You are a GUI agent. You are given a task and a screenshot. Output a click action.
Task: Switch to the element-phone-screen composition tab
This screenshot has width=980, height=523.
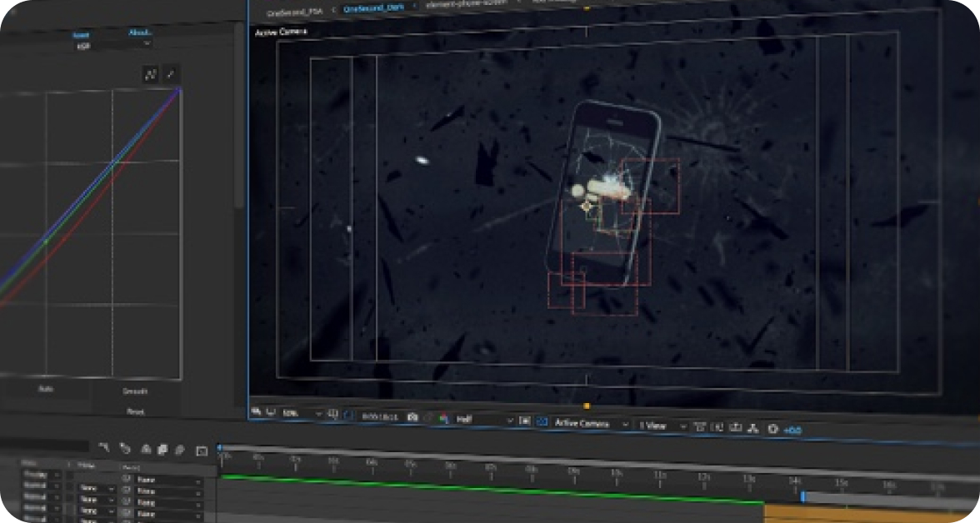click(466, 4)
